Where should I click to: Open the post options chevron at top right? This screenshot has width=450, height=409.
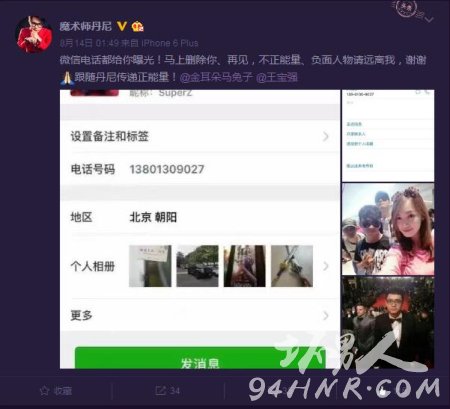click(x=429, y=19)
